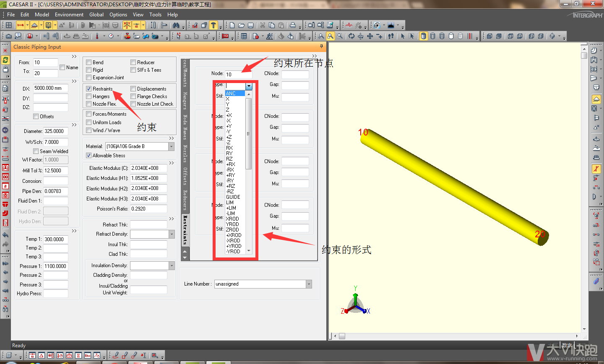This screenshot has height=364, width=604.
Task: Click the Print icon in top toolbar
Action: [x=293, y=25]
